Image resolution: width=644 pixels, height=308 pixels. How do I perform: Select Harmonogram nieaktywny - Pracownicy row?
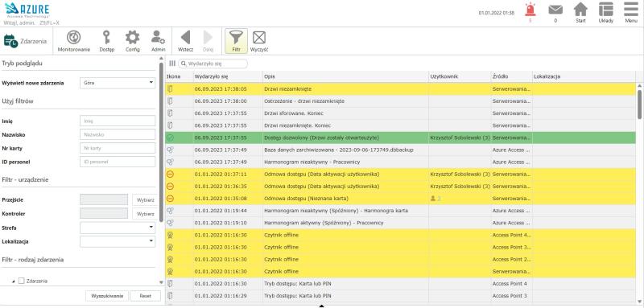(400, 162)
